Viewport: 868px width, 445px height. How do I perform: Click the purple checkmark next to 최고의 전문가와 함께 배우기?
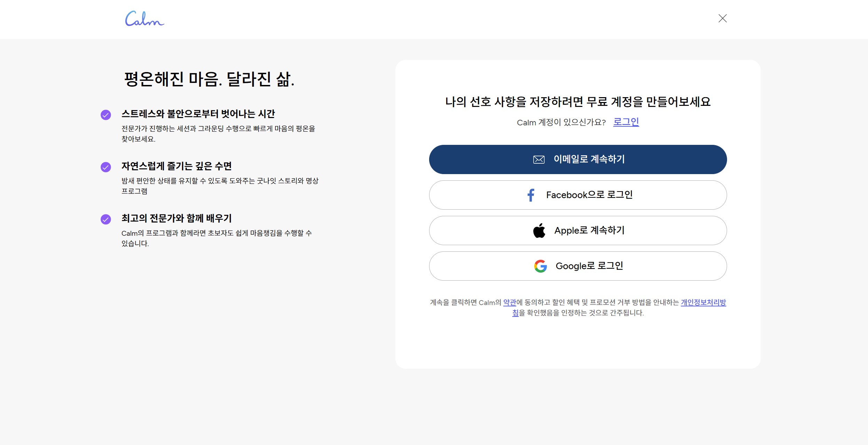pyautogui.click(x=106, y=219)
